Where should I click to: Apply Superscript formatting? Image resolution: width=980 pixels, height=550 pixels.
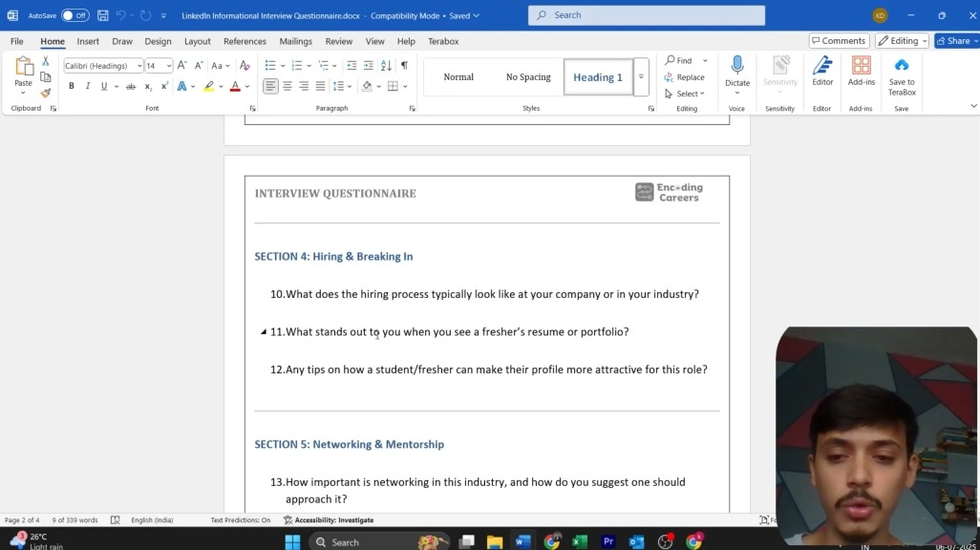click(164, 86)
